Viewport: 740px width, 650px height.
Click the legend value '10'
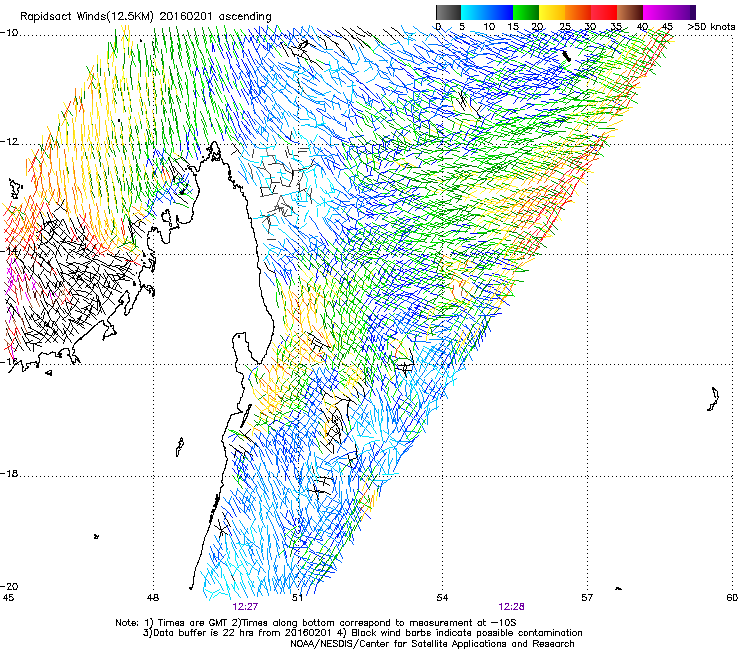[x=489, y=27]
